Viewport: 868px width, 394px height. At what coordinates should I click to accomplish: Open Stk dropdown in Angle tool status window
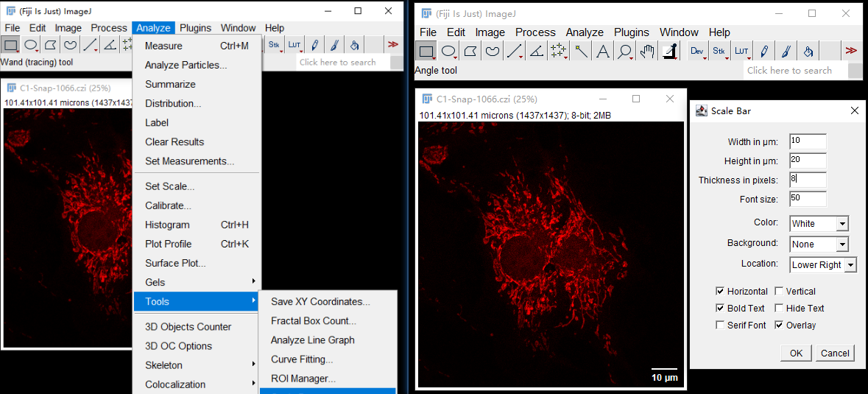click(719, 52)
